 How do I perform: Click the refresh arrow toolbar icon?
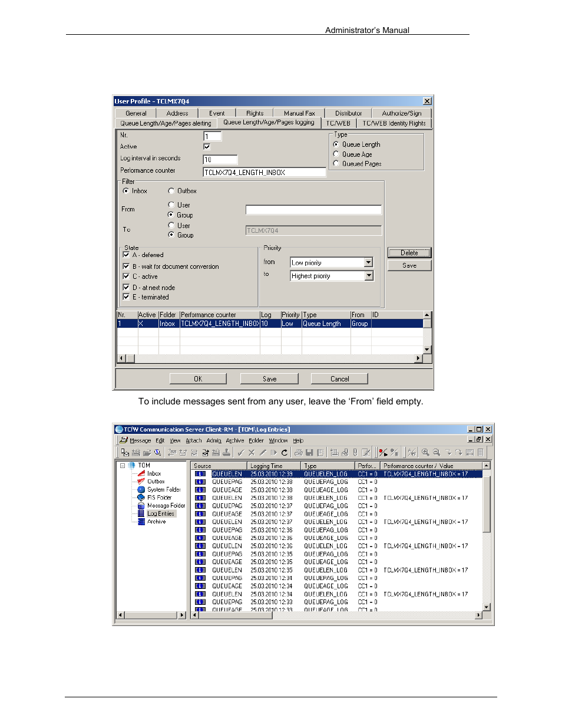point(285,453)
